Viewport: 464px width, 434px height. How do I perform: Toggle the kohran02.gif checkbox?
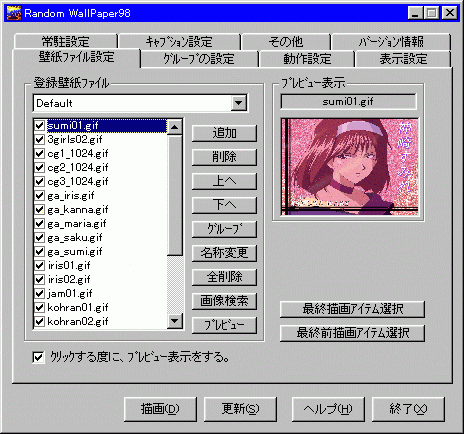coord(39,321)
